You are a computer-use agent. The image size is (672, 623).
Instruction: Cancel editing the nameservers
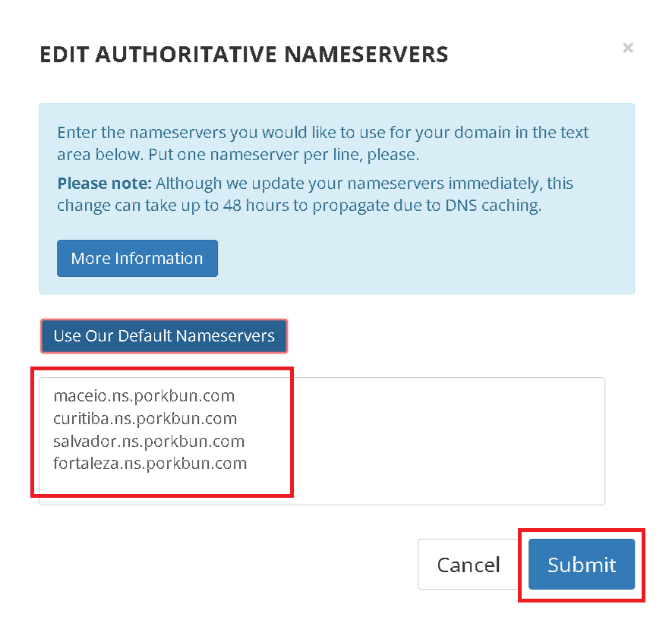469,564
